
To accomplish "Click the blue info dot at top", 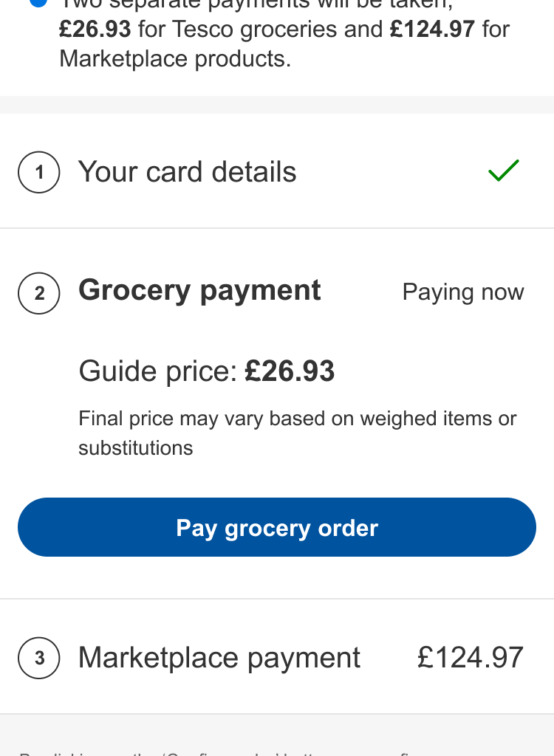I will 38,2.
